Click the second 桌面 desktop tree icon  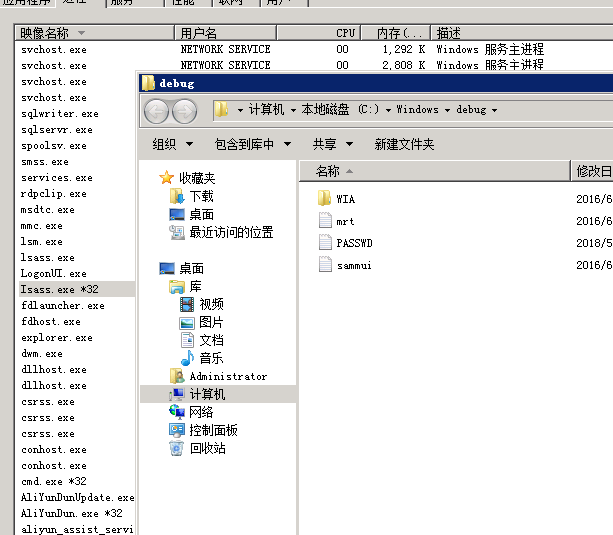coord(167,268)
